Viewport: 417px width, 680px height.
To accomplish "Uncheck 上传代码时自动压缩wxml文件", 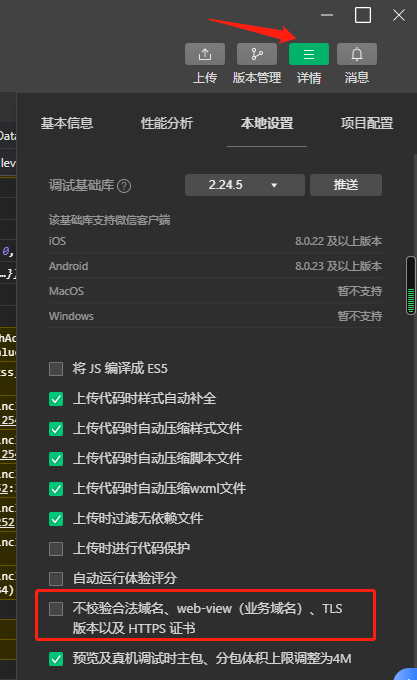I will click(x=56, y=489).
